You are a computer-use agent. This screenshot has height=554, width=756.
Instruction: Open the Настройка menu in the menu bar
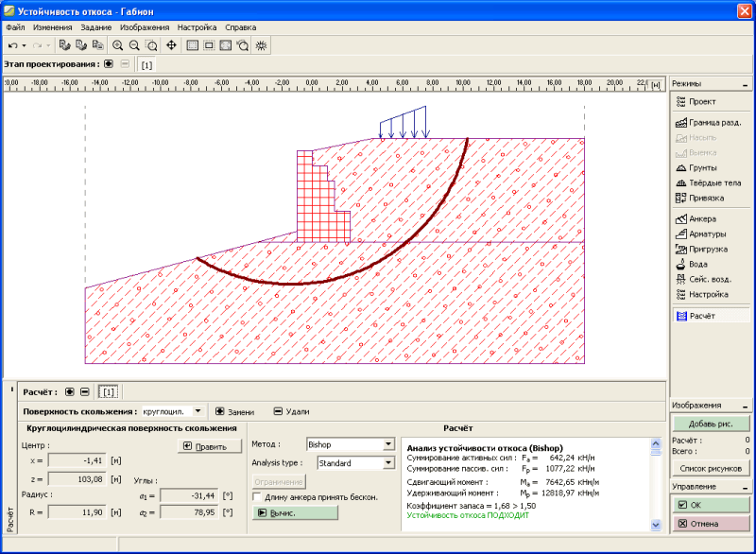(x=197, y=27)
